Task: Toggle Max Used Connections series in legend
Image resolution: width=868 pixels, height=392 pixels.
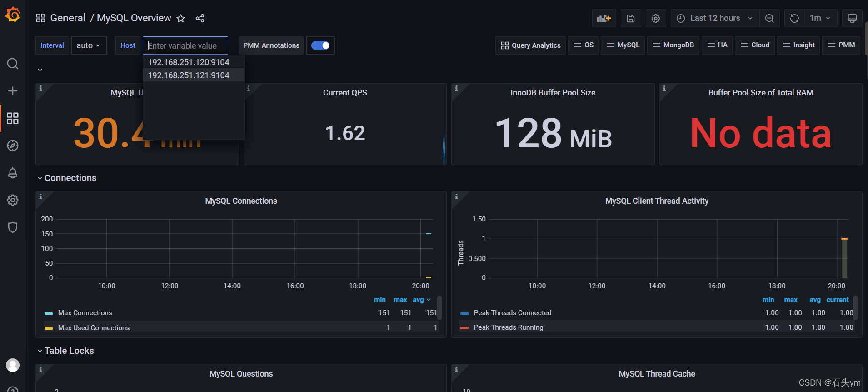Action: (x=94, y=328)
